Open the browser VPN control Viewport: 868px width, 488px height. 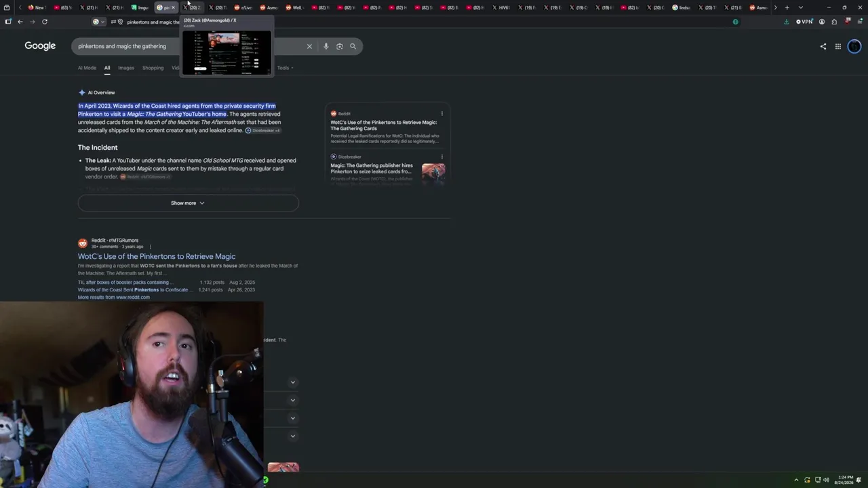pyautogui.click(x=804, y=22)
